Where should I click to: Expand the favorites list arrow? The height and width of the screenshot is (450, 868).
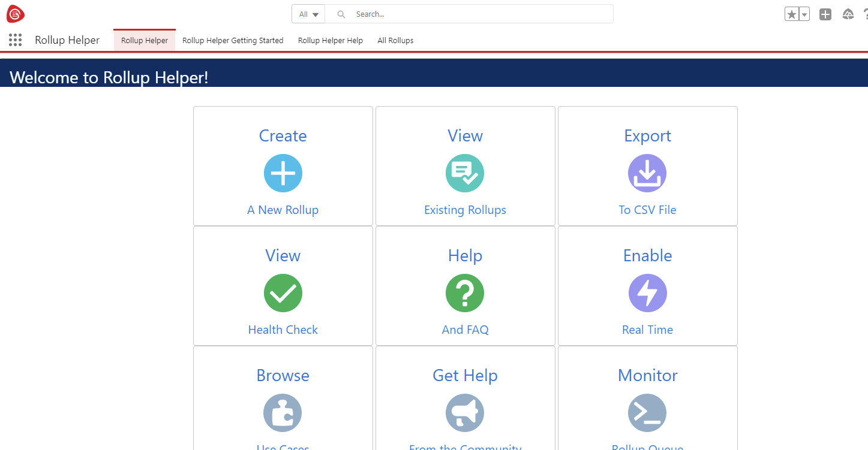pos(804,14)
